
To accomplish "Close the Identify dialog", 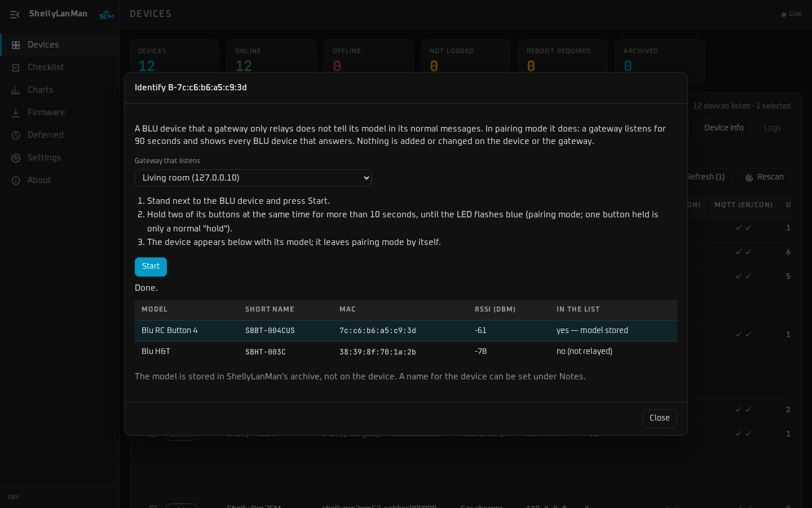I will [659, 418].
